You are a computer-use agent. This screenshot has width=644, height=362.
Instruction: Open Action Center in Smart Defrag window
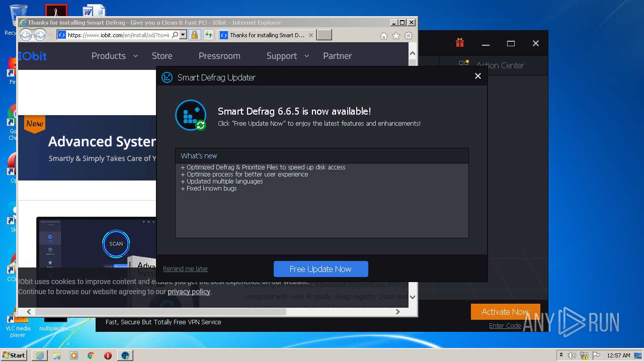coord(493,65)
